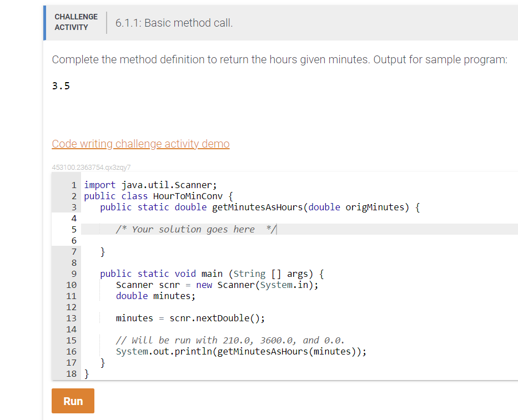The width and height of the screenshot is (518, 420).
Task: Click the System.out.println statement
Action: click(x=240, y=351)
